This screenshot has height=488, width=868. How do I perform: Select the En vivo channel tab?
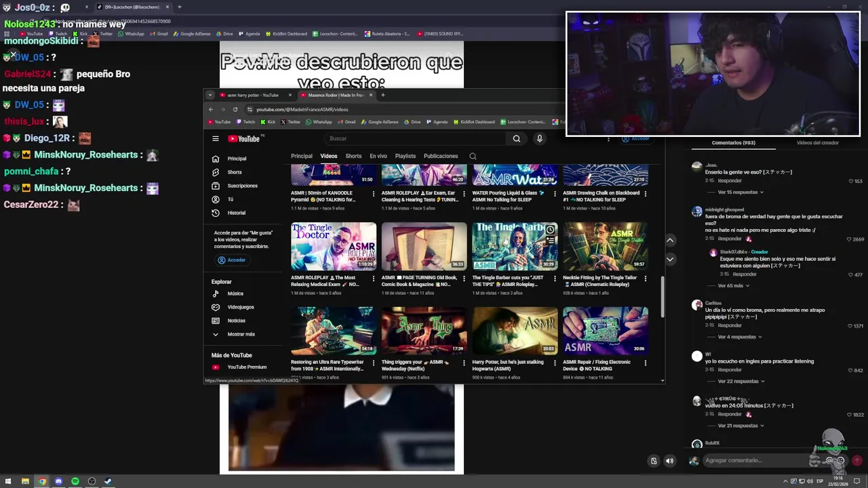point(378,157)
